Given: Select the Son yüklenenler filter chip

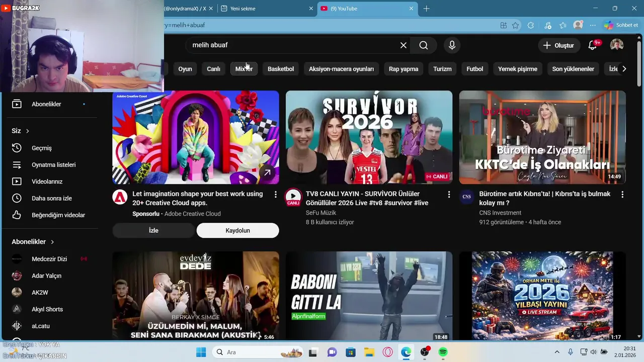Looking at the screenshot, I should (x=573, y=69).
